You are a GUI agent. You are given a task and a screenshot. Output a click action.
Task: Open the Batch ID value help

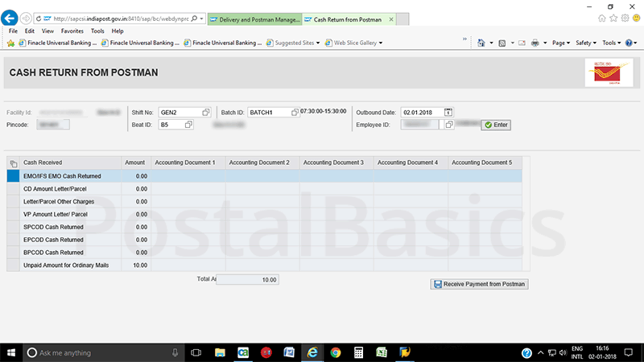[295, 113]
